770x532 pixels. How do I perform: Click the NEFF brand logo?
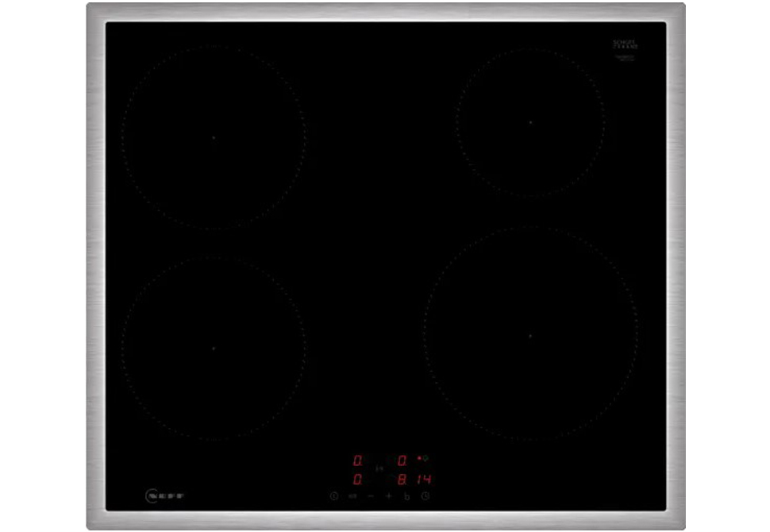pyautogui.click(x=164, y=495)
